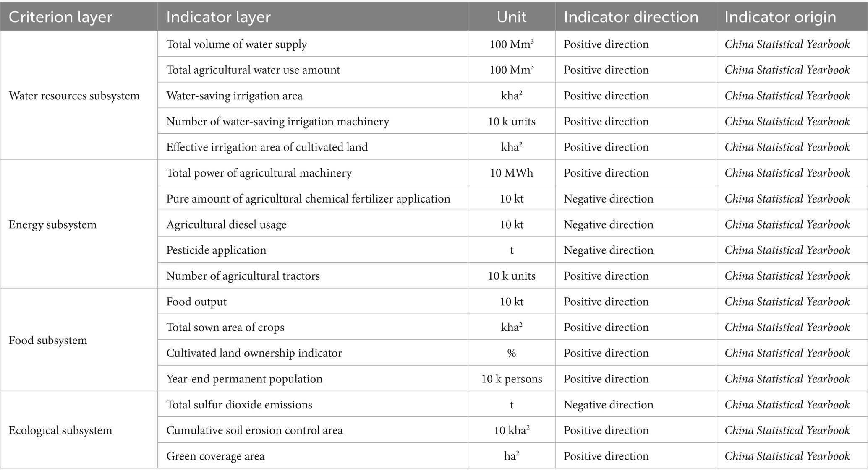The width and height of the screenshot is (868, 476).
Task: Select the Water resources subsystem cell
Action: (74, 96)
